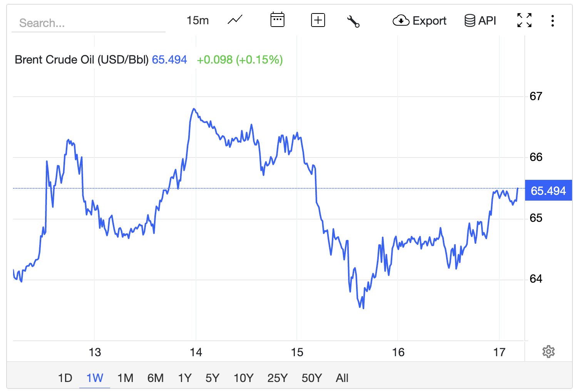Image resolution: width=579 pixels, height=392 pixels.
Task: Open the three-dot more options menu
Action: tap(552, 20)
